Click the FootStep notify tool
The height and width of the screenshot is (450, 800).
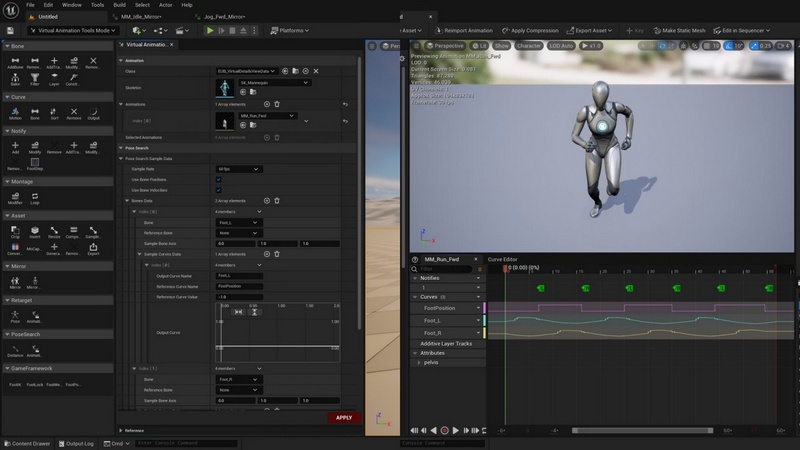35,163
